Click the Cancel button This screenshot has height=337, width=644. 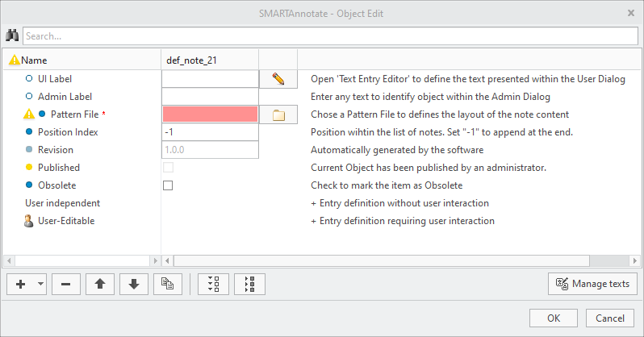tap(610, 318)
